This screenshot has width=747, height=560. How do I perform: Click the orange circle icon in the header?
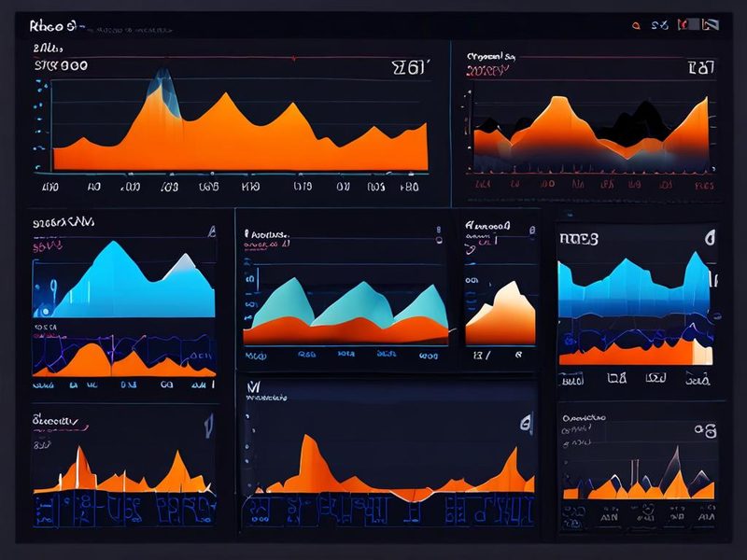click(x=636, y=26)
